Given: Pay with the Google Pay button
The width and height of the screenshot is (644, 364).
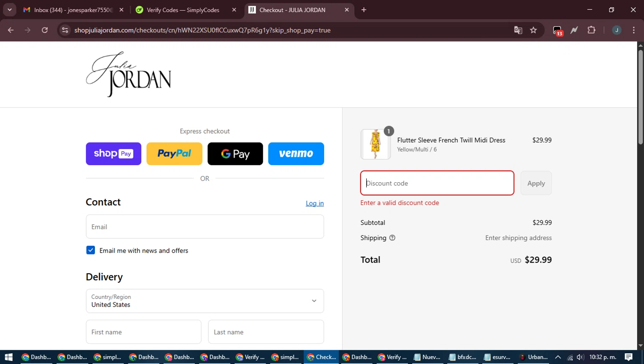Looking at the screenshot, I should 235,154.
